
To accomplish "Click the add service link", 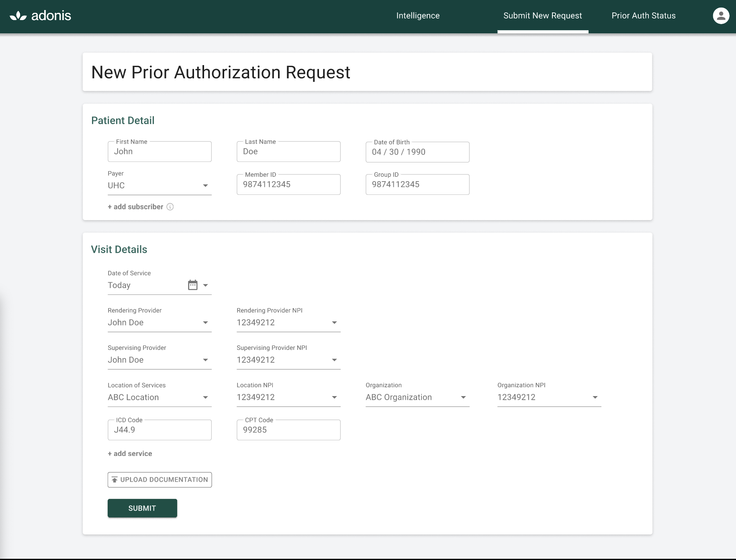I will pyautogui.click(x=129, y=453).
